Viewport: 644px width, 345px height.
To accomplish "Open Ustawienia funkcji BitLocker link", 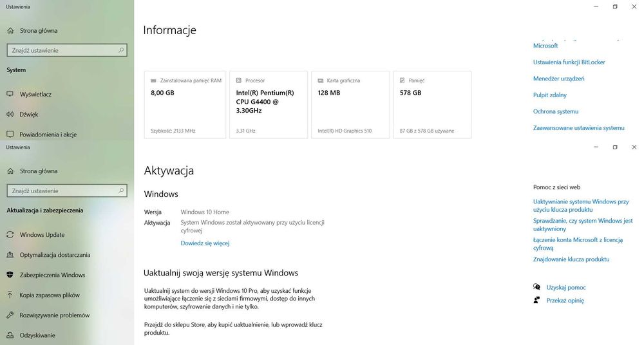I will pyautogui.click(x=569, y=62).
